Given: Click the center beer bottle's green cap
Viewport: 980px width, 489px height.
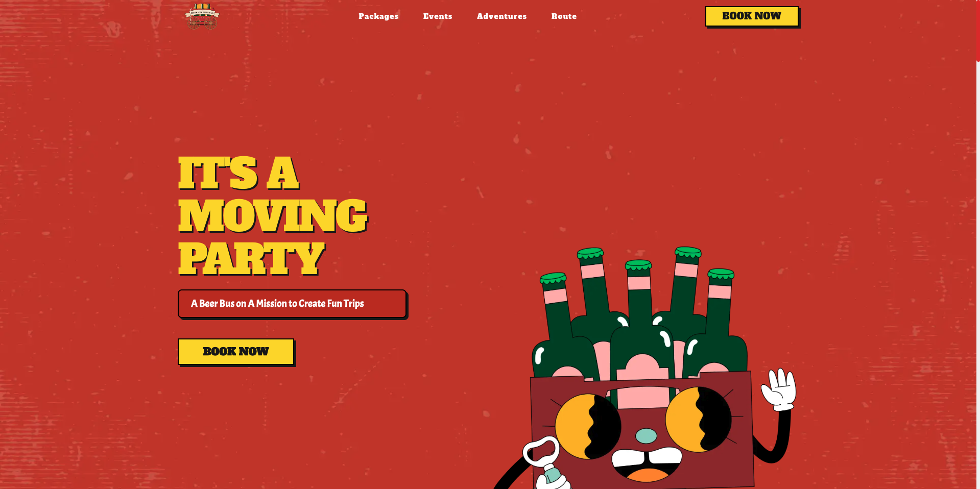Looking at the screenshot, I should tap(638, 265).
